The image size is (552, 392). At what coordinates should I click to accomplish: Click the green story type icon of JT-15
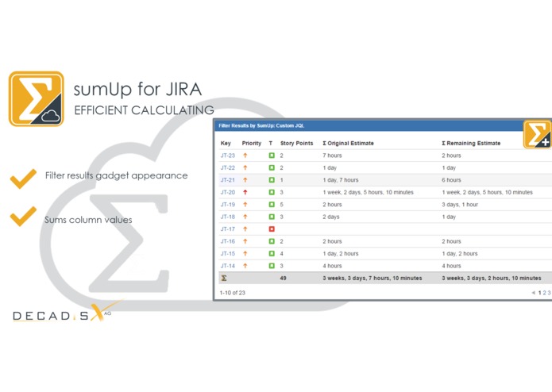coord(272,253)
